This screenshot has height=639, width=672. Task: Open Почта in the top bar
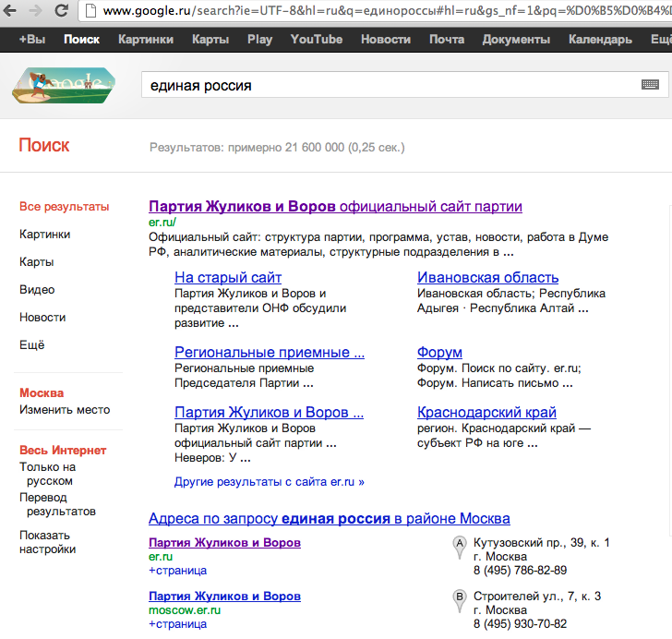tap(447, 40)
